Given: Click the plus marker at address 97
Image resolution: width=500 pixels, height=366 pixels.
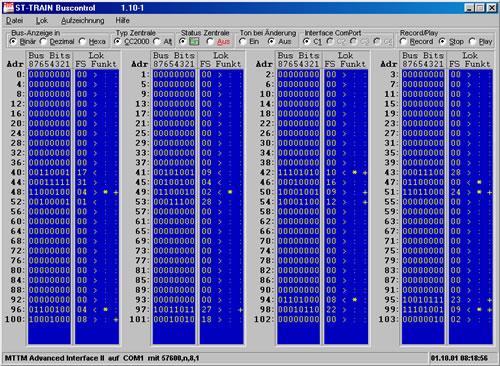Looking at the screenshot, I should tap(240, 310).
